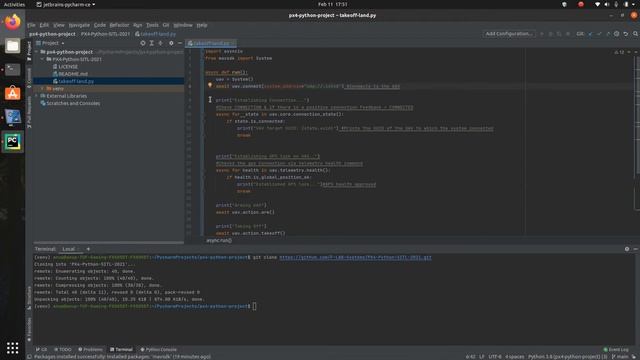Select the takeoff-land.py editor tab
640x360 pixels.
(211, 43)
